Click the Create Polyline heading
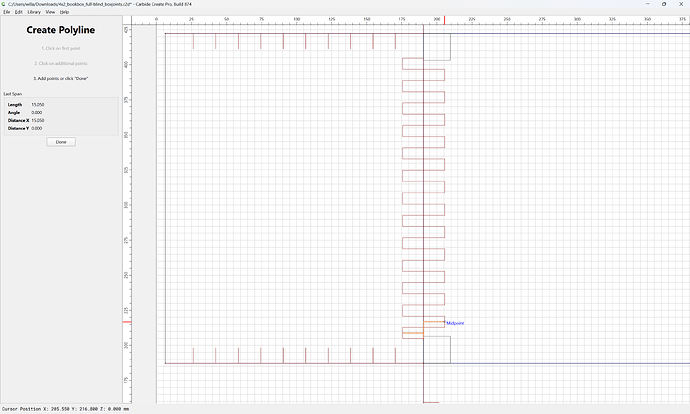The height and width of the screenshot is (414, 690). coord(61,30)
